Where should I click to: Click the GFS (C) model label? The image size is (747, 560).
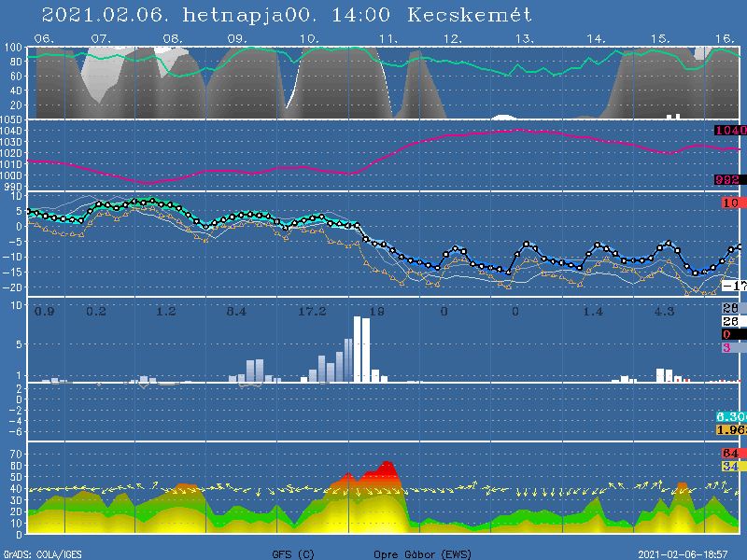pos(293,553)
